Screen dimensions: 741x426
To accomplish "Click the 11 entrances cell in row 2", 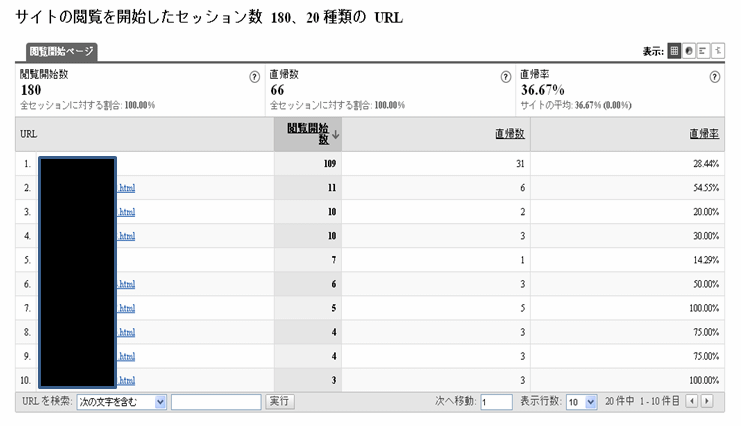I will click(x=332, y=188).
